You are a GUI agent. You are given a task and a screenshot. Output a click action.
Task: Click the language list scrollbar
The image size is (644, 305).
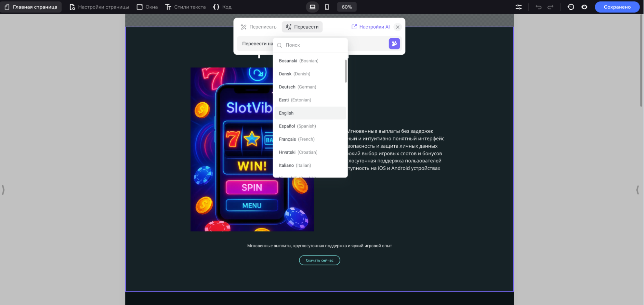pos(346,71)
